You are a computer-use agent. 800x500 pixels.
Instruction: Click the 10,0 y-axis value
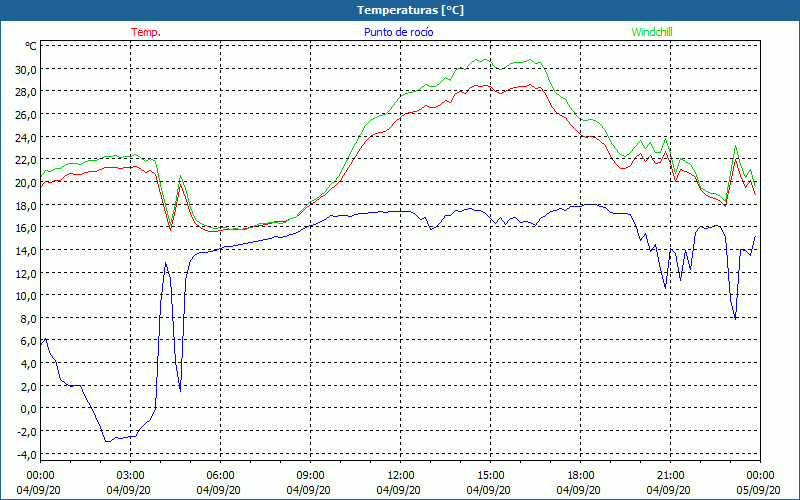pyautogui.click(x=26, y=296)
